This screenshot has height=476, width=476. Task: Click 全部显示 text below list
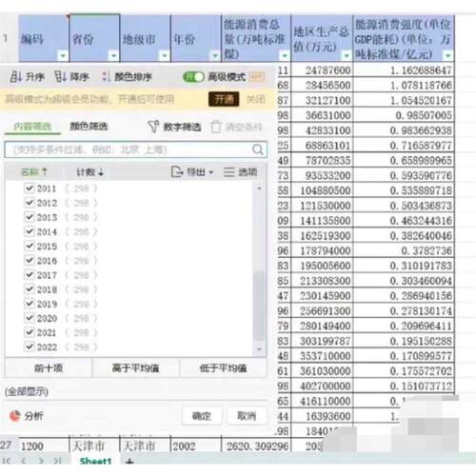[x=27, y=392]
